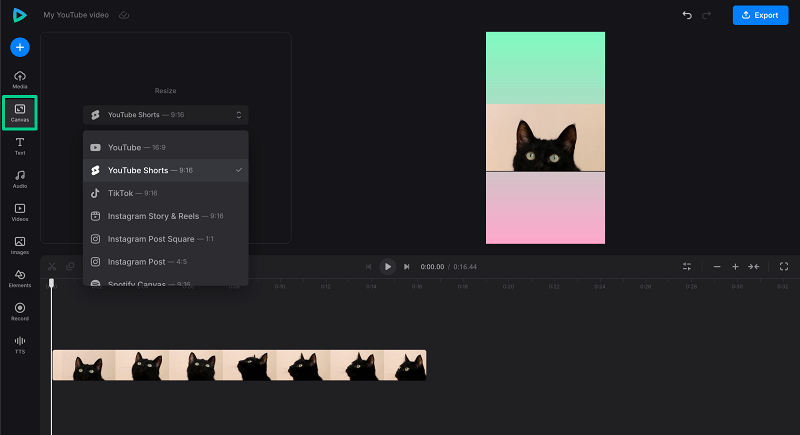800x435 pixels.
Task: Enter fullscreen preview mode
Action: point(784,267)
